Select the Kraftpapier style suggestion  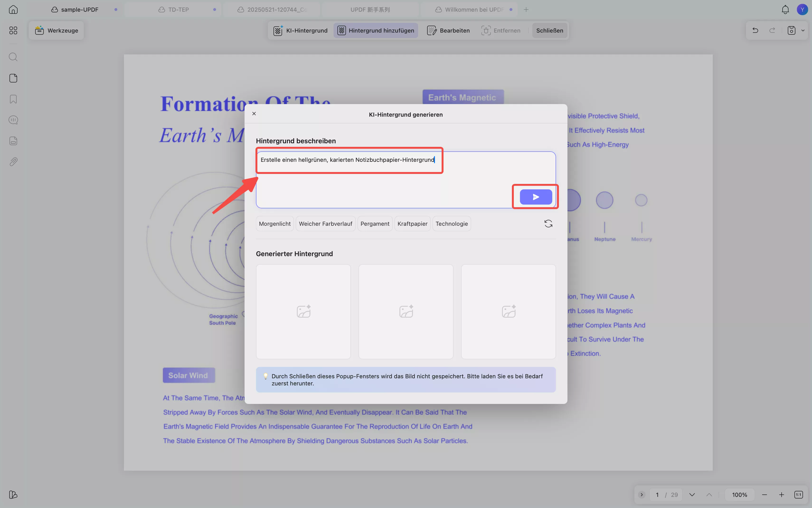tap(412, 224)
